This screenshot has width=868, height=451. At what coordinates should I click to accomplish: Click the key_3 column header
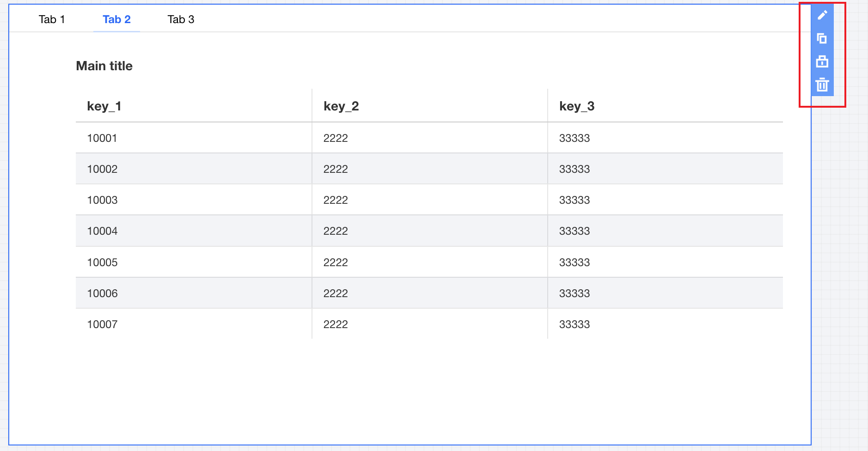pos(577,106)
